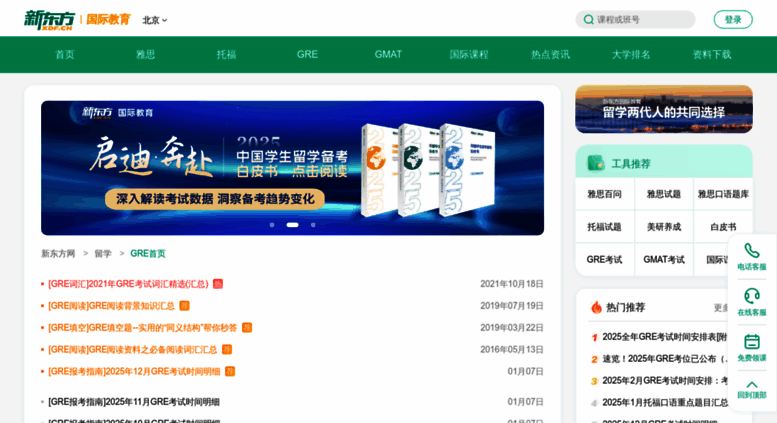Click the 在线客服 headset icon
Image resolution: width=777 pixels, height=423 pixels.
click(752, 296)
